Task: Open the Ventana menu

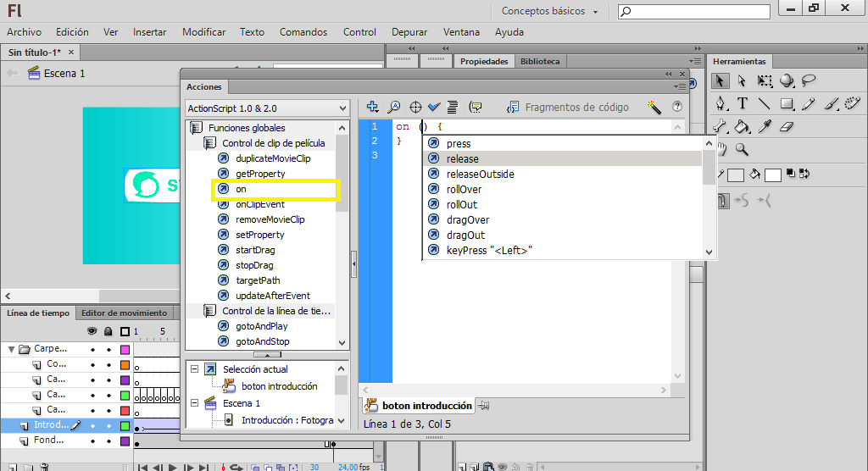Action: pyautogui.click(x=461, y=32)
